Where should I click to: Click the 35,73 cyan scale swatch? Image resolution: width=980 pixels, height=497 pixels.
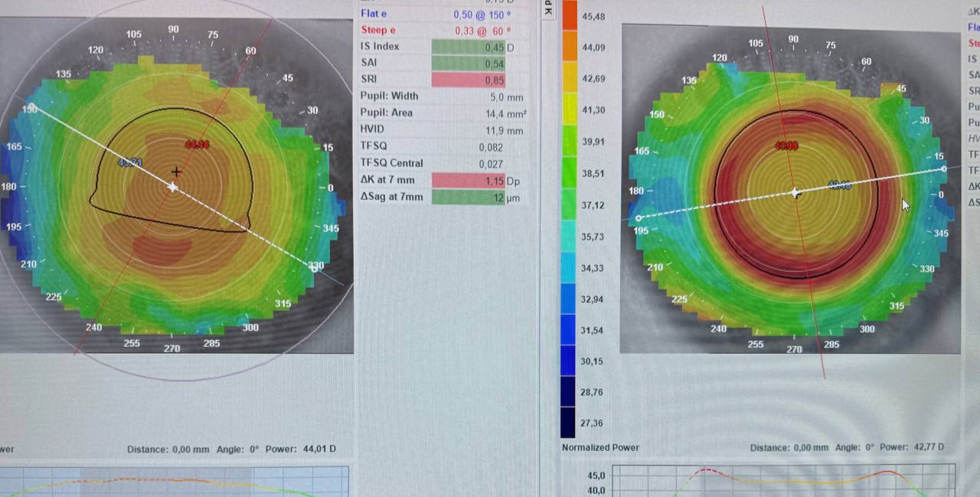click(569, 237)
